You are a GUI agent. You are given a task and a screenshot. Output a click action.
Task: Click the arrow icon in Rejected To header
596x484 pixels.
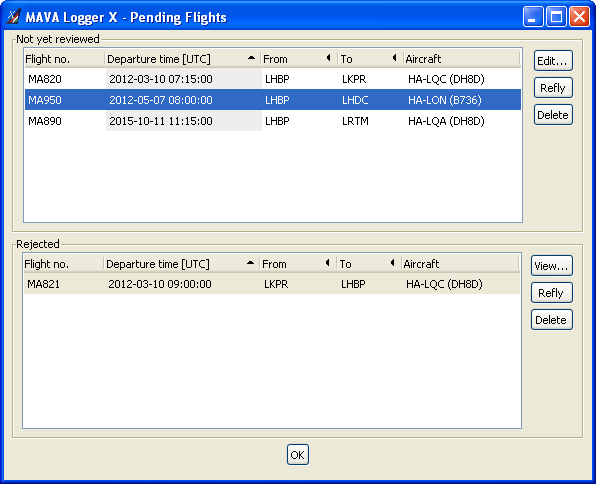coord(393,262)
